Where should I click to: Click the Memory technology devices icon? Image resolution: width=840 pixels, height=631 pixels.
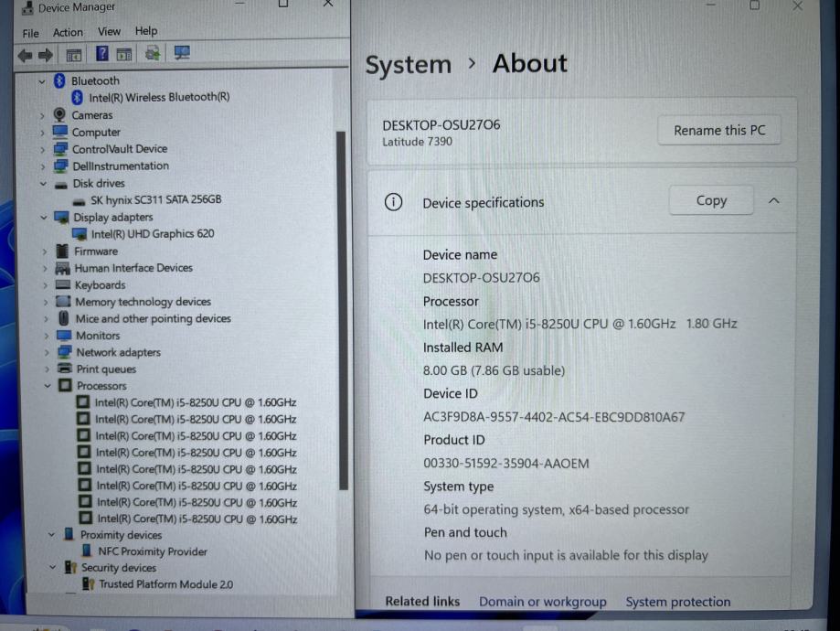coord(63,302)
